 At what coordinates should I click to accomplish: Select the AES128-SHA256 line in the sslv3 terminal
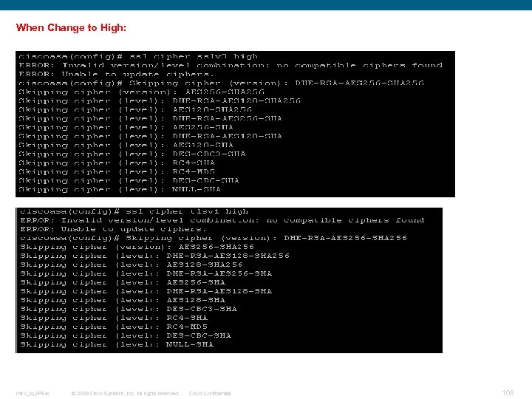click(135, 109)
